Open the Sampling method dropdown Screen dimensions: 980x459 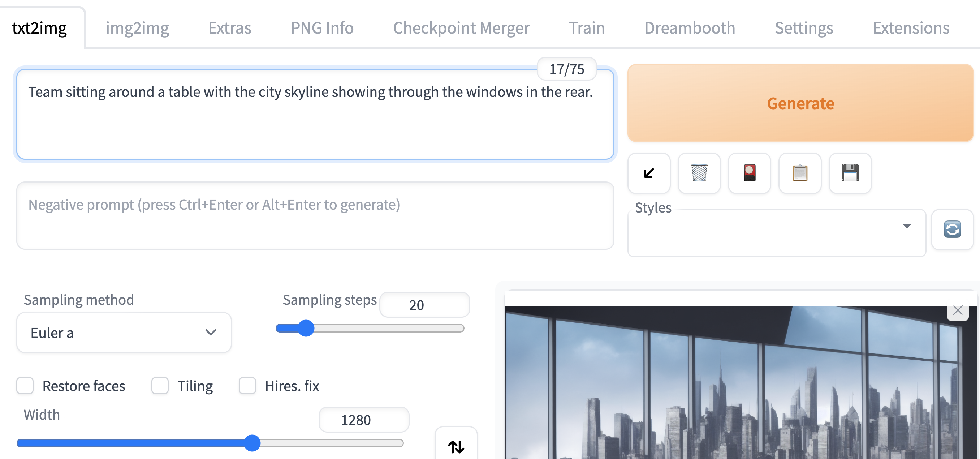(x=124, y=333)
